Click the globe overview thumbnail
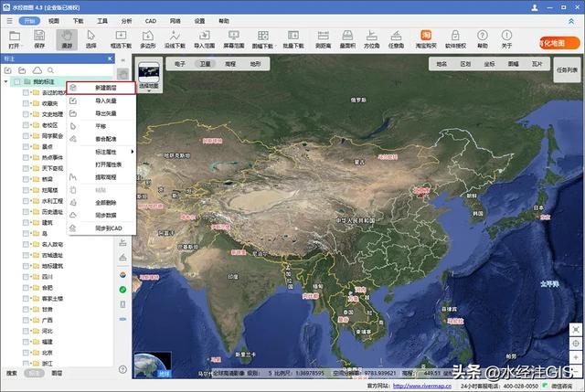The width and height of the screenshot is (585, 392). [153, 365]
